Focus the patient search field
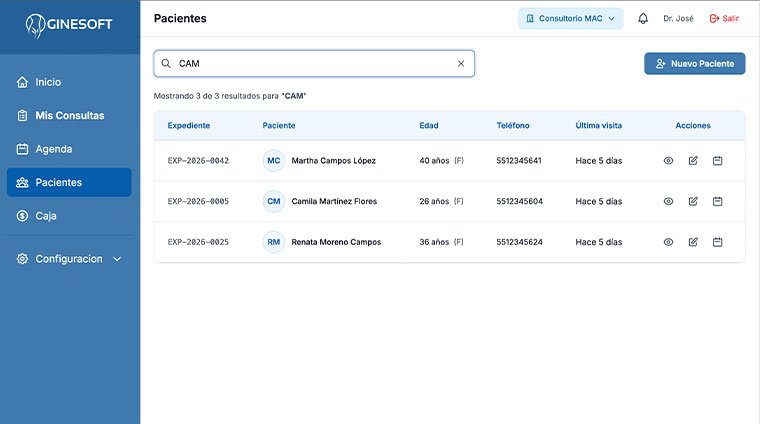The height and width of the screenshot is (424, 760). 314,63
